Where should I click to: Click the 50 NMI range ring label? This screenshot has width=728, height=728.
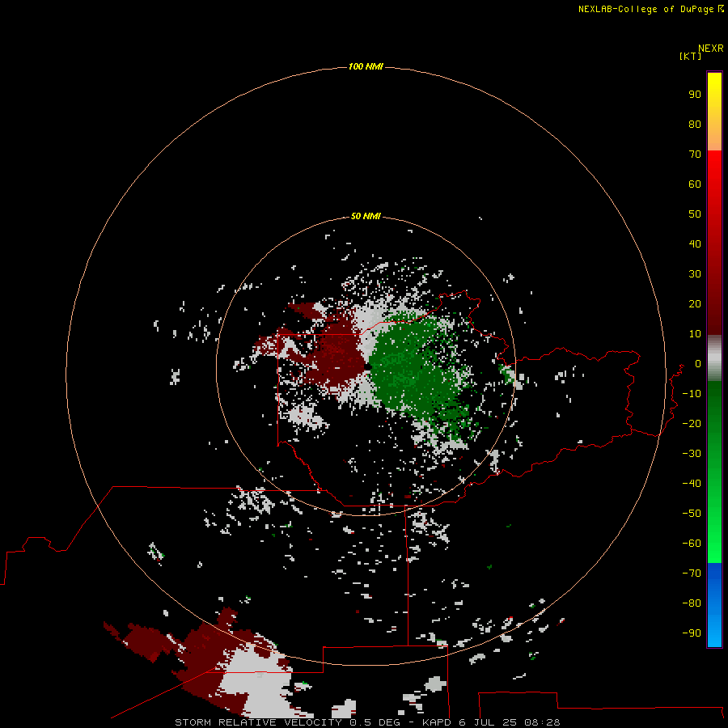tap(366, 216)
